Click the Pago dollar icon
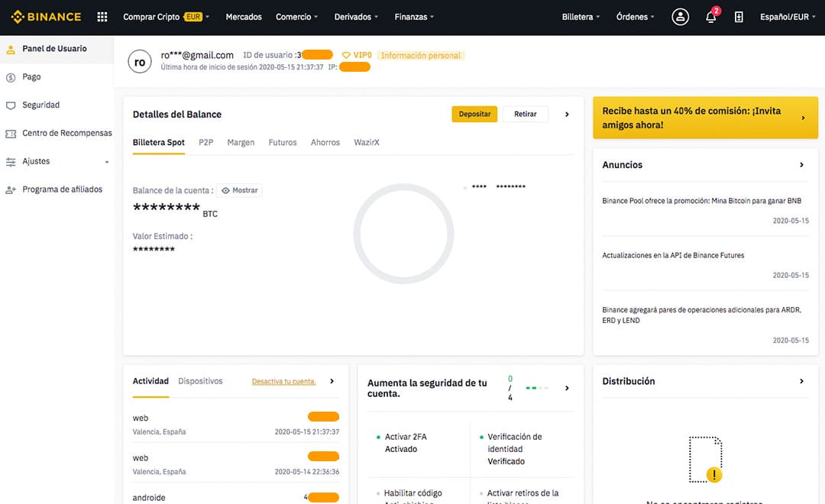This screenshot has width=825, height=504. pyautogui.click(x=11, y=77)
